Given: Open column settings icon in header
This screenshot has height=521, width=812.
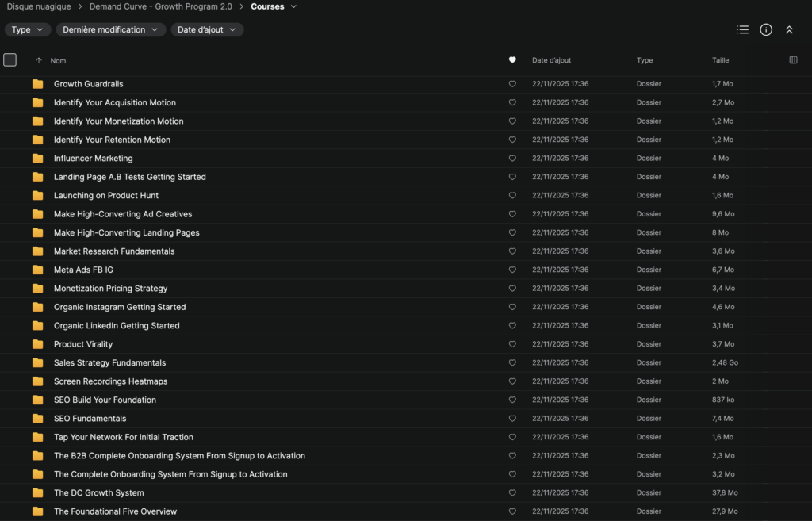Looking at the screenshot, I should pyautogui.click(x=793, y=60).
